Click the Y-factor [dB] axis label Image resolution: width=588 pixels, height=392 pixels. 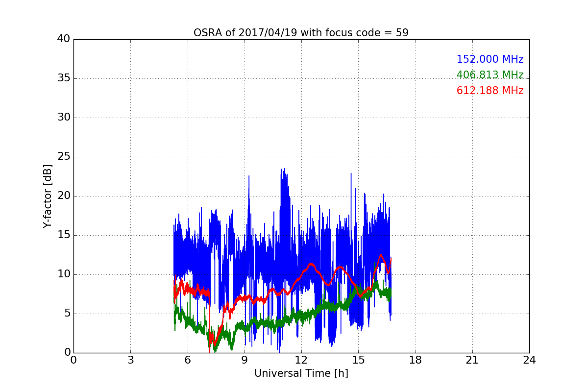[x=48, y=196]
